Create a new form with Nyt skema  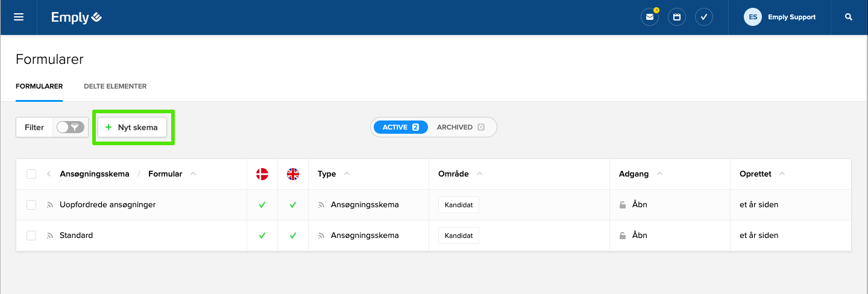[x=133, y=127]
